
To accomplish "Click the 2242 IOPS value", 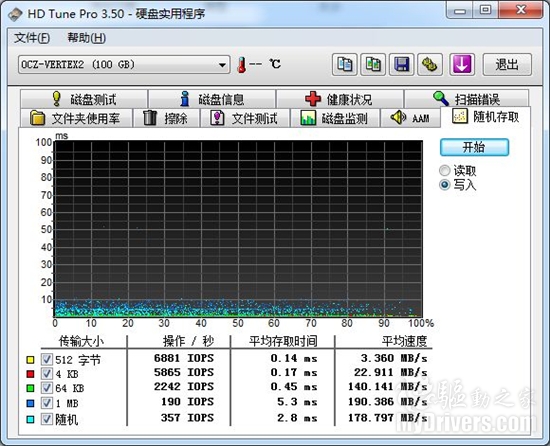I will [x=184, y=386].
